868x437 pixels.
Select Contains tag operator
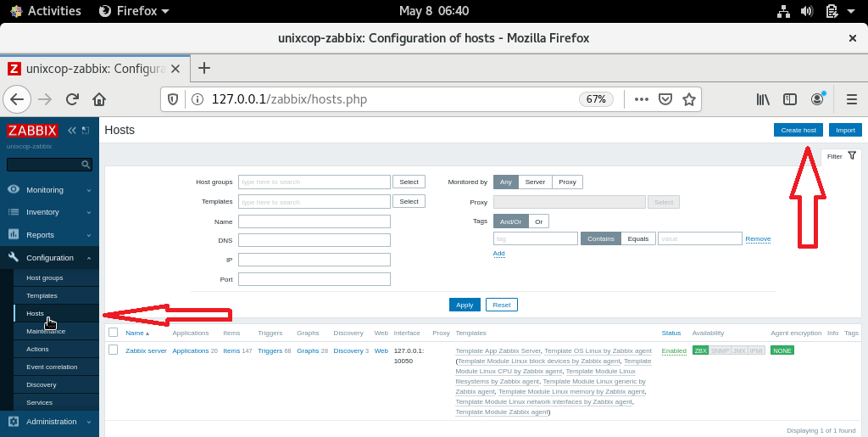tap(601, 238)
